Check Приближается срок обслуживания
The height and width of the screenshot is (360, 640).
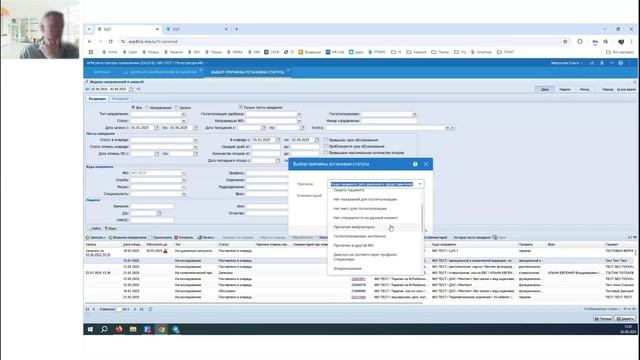click(x=326, y=146)
